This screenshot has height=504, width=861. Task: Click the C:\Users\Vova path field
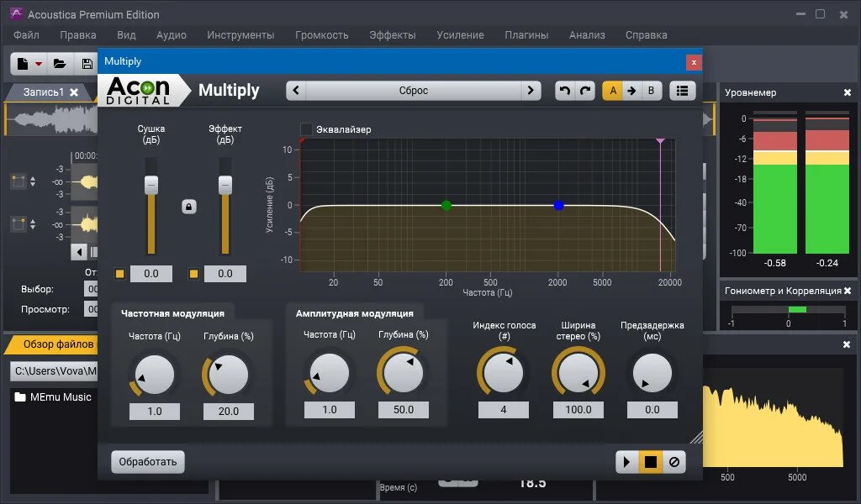click(54, 371)
